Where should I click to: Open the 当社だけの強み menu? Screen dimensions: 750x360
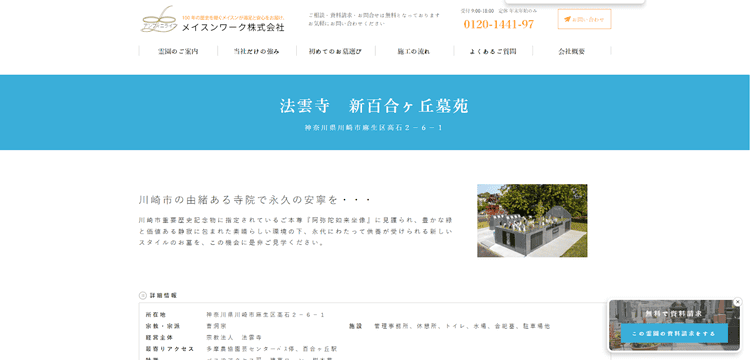point(256,51)
